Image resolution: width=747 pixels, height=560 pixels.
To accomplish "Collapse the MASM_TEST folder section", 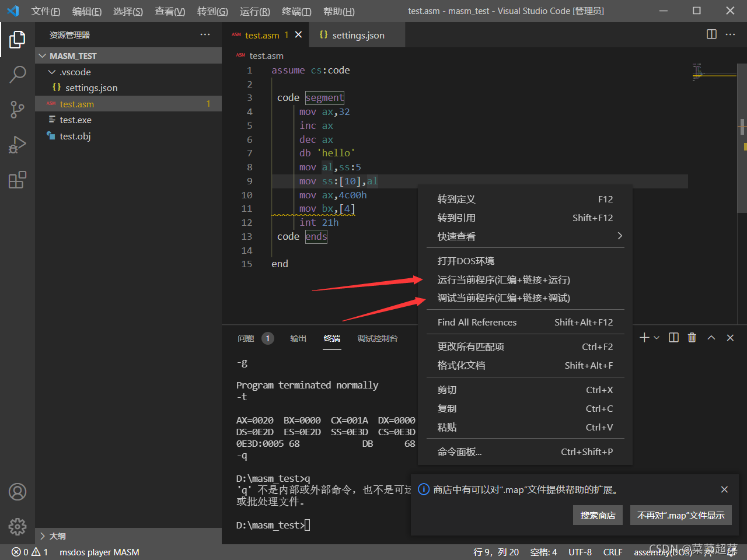I will pyautogui.click(x=128, y=56).
